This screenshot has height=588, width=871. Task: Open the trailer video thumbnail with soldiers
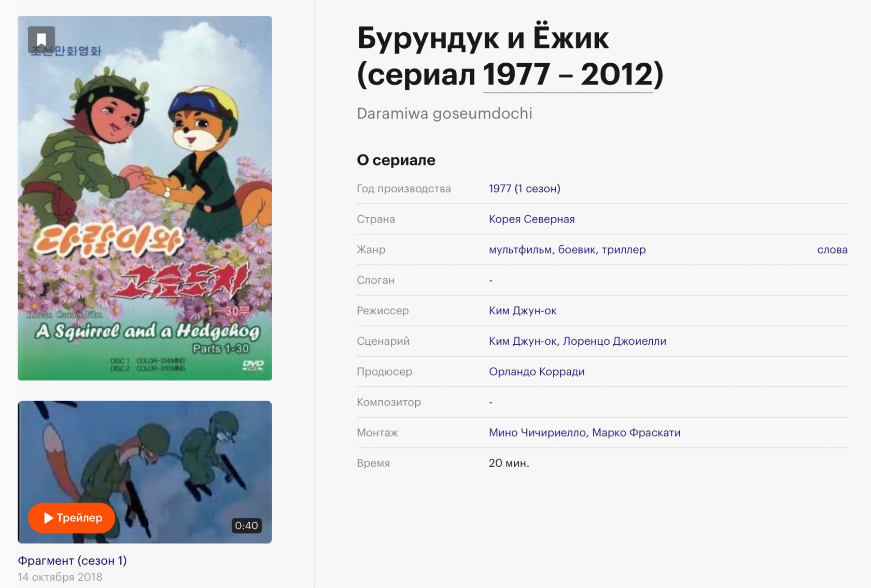[x=145, y=472]
